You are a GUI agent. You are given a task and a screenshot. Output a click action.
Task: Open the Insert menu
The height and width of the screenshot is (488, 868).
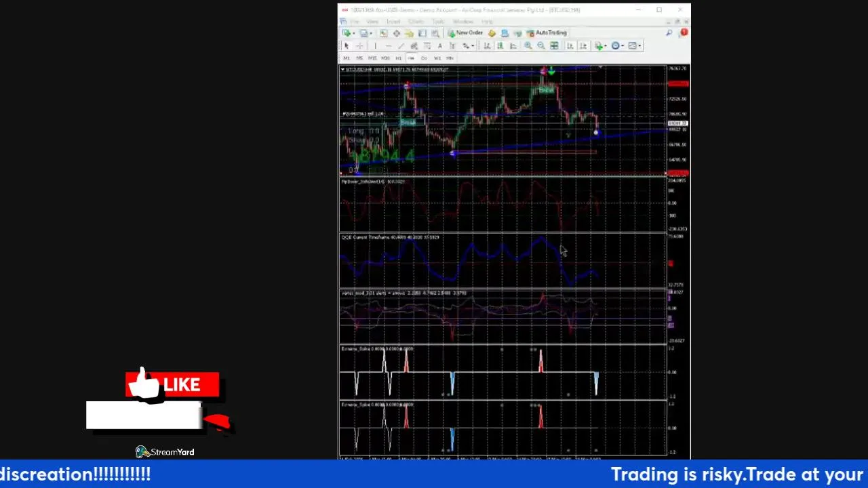[393, 22]
